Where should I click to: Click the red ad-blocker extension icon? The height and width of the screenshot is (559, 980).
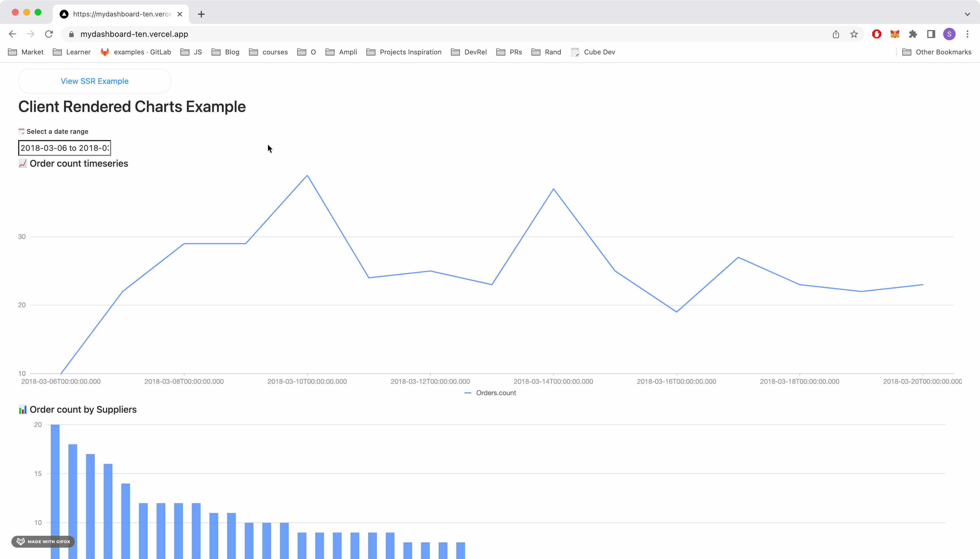[876, 34]
